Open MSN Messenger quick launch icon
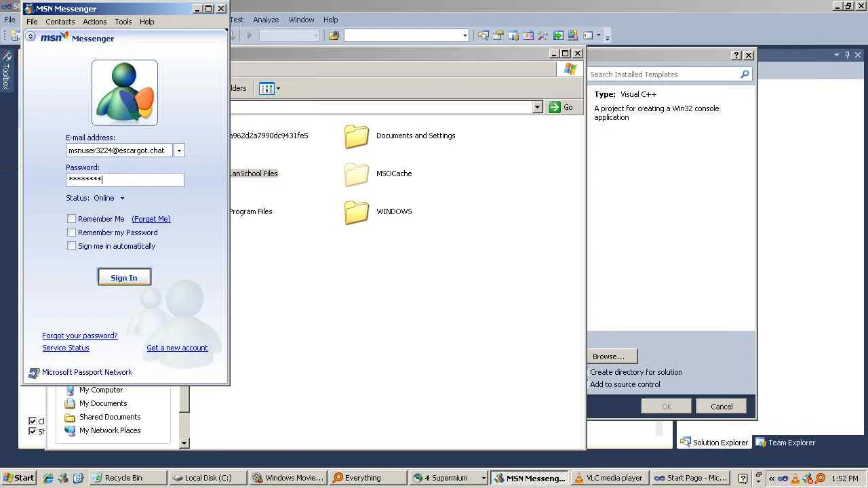 click(63, 478)
